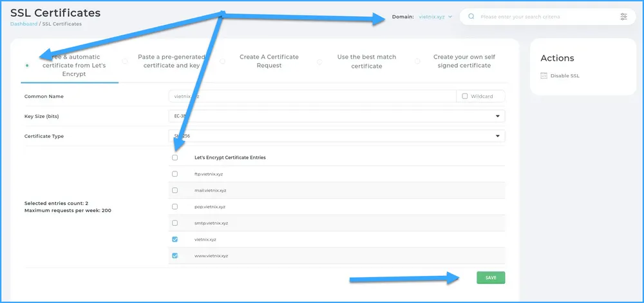644x303 pixels.
Task: Open the Domain vietnix.xyz dropdown
Action: pos(435,17)
